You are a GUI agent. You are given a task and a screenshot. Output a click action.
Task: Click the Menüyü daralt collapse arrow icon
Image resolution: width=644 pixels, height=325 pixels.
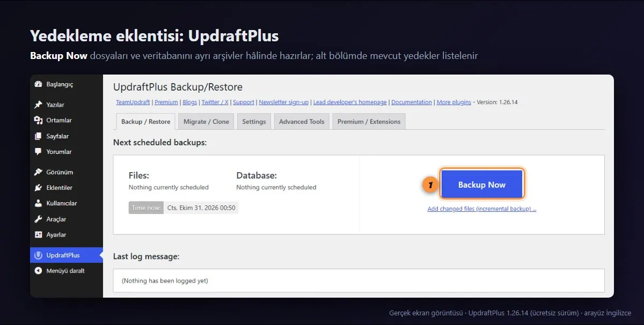click(x=38, y=271)
